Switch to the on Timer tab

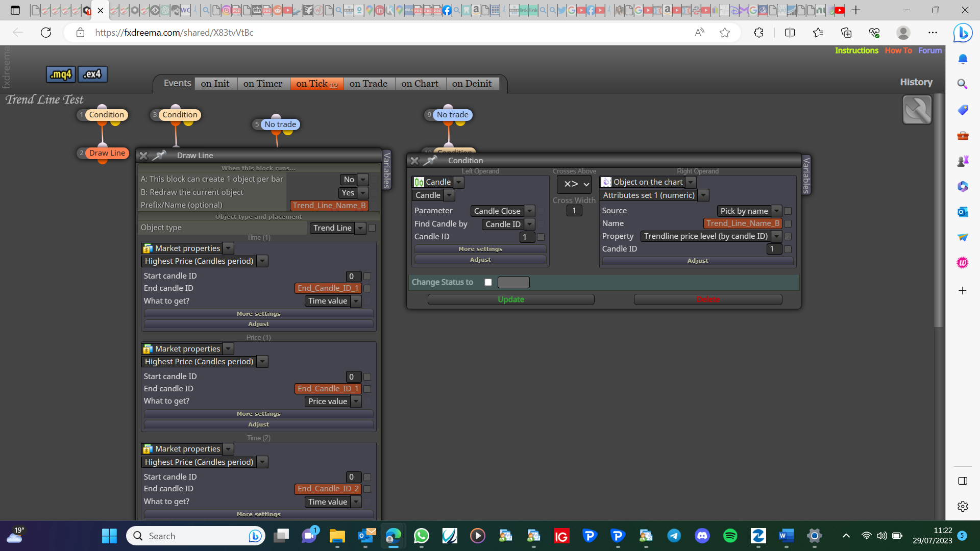263,84
